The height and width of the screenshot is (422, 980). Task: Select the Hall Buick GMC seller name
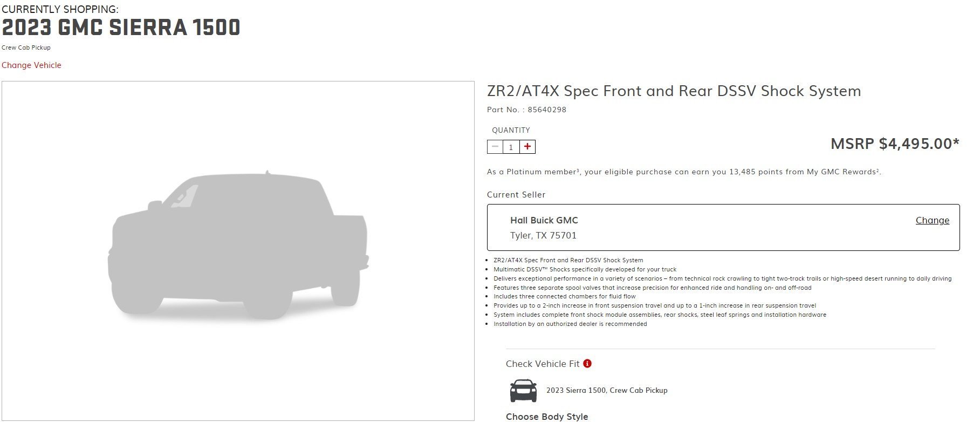(544, 220)
